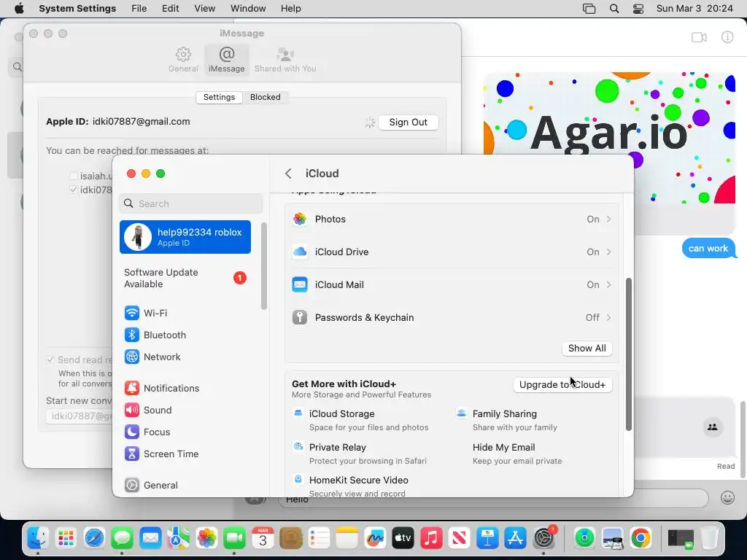This screenshot has width=747, height=560.
Task: Click the settings sidebar scrollbar
Action: (x=263, y=265)
